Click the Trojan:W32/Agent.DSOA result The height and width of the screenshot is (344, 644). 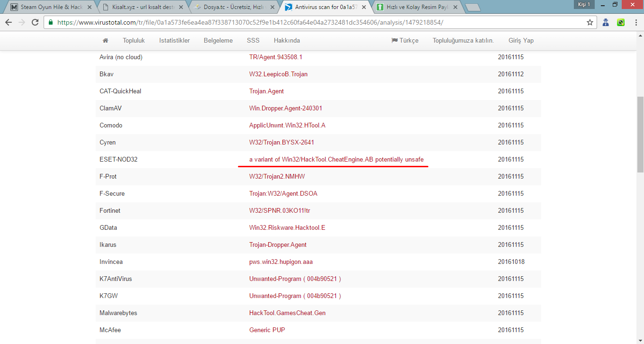(283, 193)
